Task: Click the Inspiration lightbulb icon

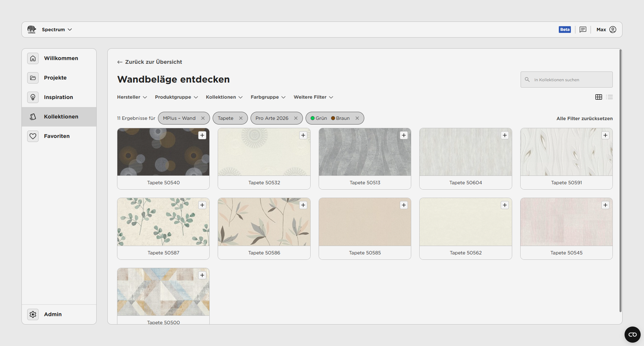Action: 33,97
